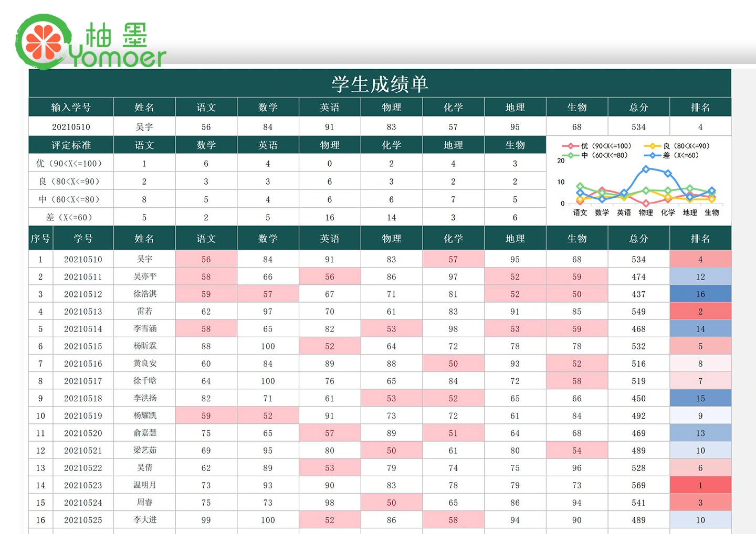Click the 学生成绩单 title banner
The width and height of the screenshot is (756, 534).
pyautogui.click(x=380, y=84)
